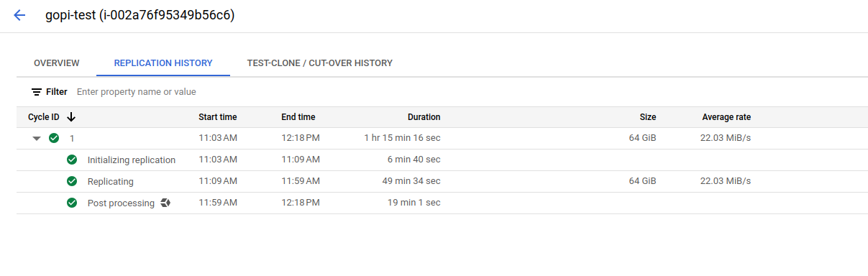Switch to Test-Clone / Cut-Over History tab
Viewport: 868px width, 276px height.
[x=320, y=63]
